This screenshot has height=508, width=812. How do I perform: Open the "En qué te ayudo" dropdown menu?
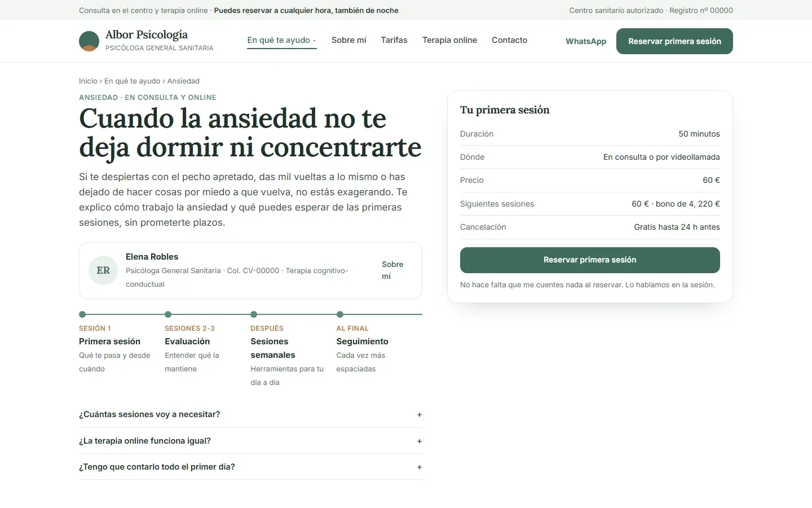tap(282, 40)
